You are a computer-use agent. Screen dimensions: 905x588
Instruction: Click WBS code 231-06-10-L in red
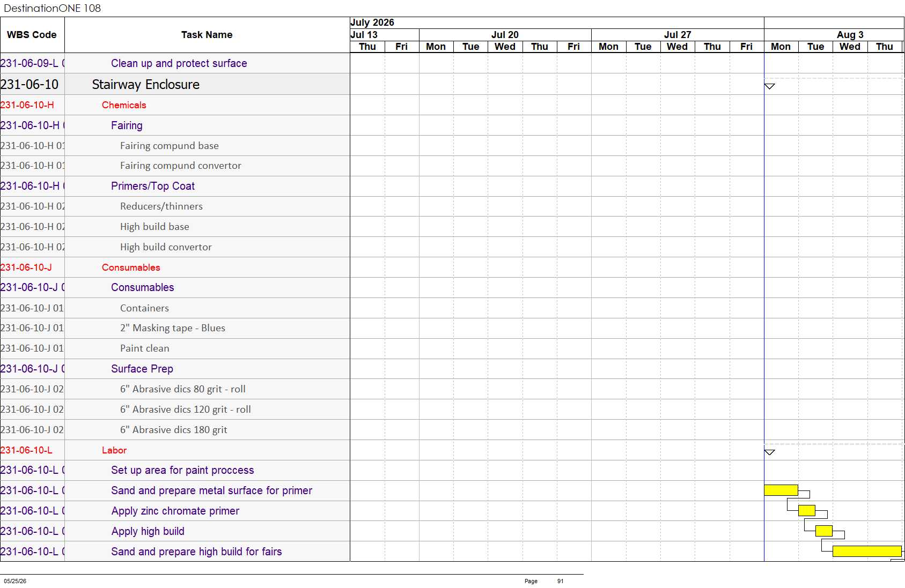coord(26,450)
